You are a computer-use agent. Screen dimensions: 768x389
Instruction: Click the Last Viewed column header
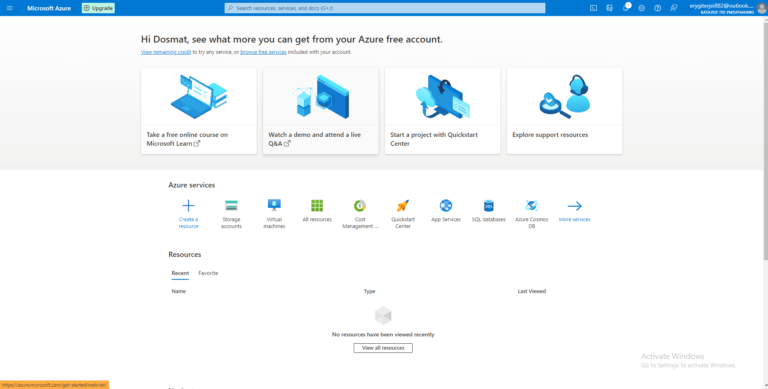point(531,291)
